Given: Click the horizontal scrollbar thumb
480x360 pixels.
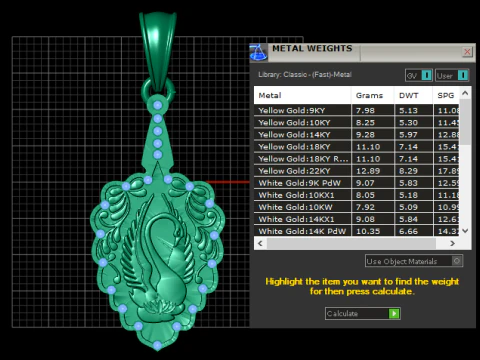Looking at the screenshot, I should [351, 243].
